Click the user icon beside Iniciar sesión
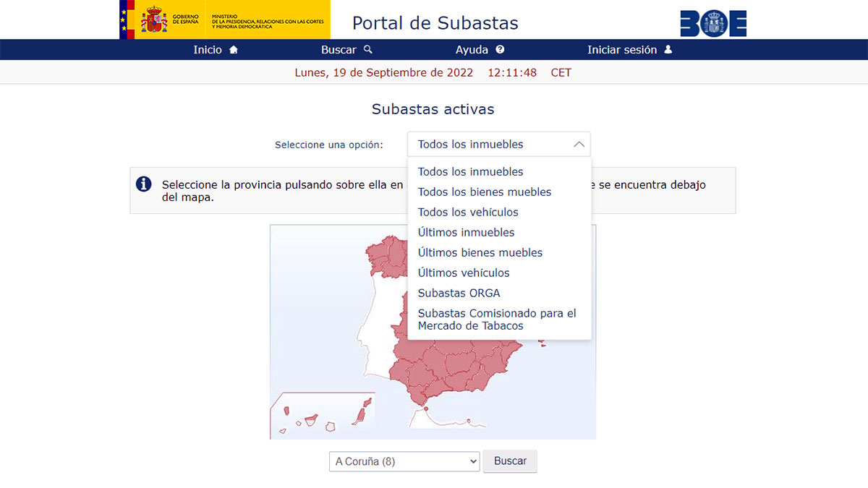868x488 pixels. [668, 50]
